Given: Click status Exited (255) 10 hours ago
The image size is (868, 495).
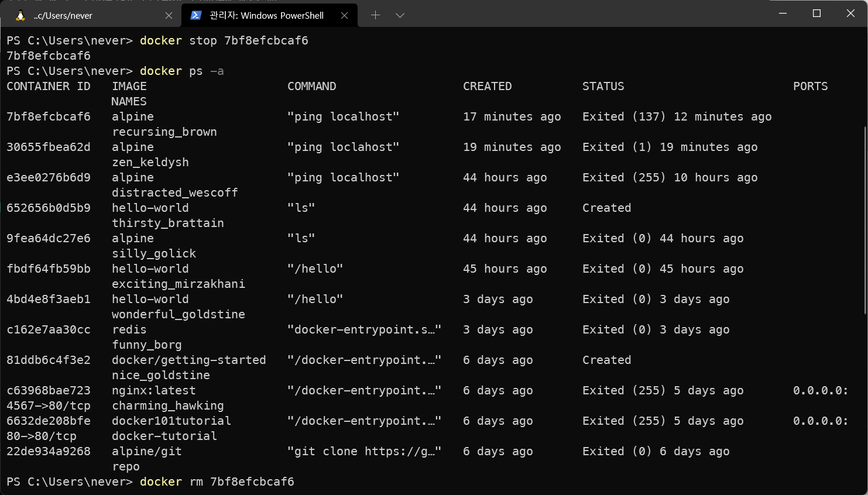Looking at the screenshot, I should pos(670,177).
